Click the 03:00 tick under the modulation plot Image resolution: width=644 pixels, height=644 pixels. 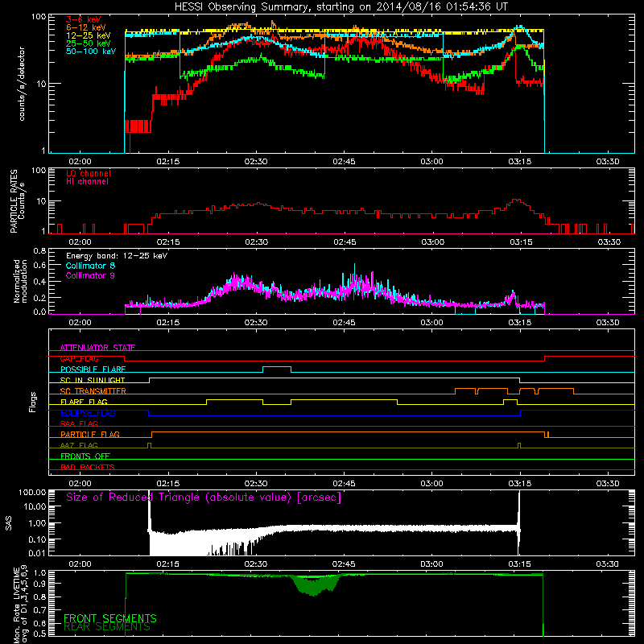(x=431, y=323)
